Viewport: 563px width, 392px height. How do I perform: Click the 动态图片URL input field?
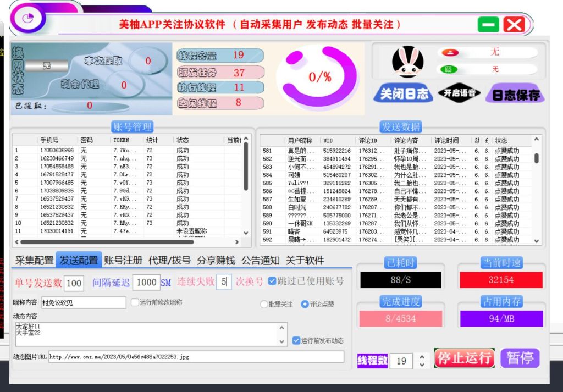(x=198, y=357)
